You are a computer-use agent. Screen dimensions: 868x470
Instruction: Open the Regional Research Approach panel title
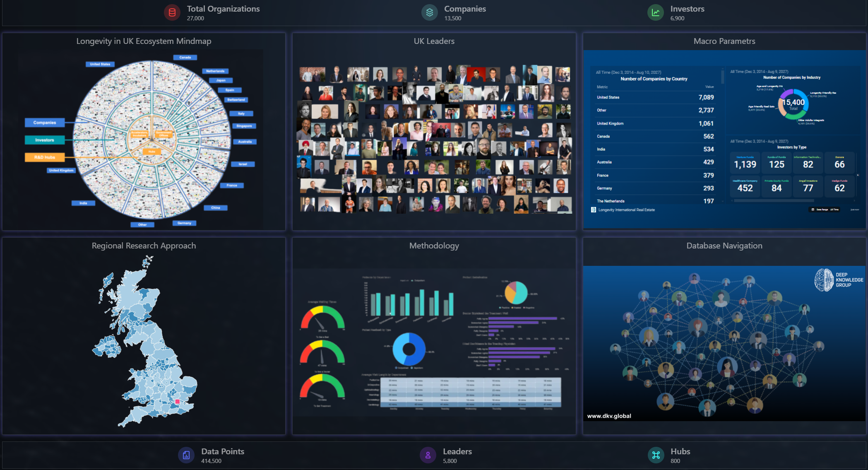(x=144, y=246)
